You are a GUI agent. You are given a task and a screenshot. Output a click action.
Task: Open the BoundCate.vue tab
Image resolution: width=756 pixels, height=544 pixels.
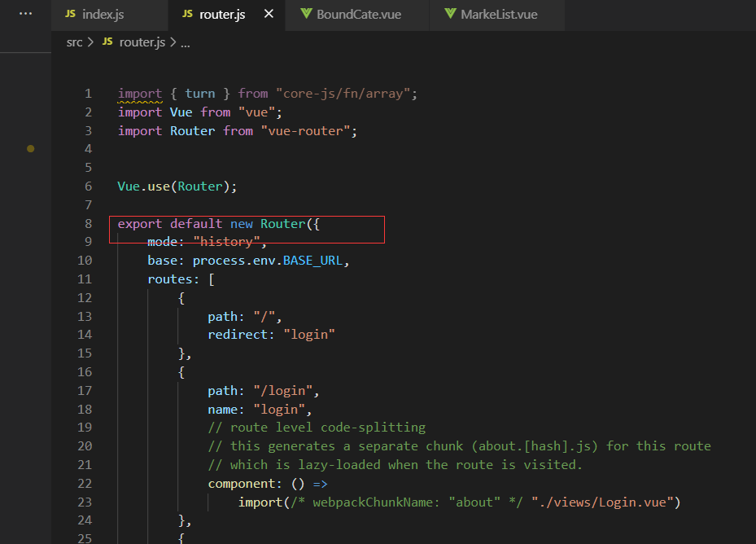pyautogui.click(x=357, y=15)
